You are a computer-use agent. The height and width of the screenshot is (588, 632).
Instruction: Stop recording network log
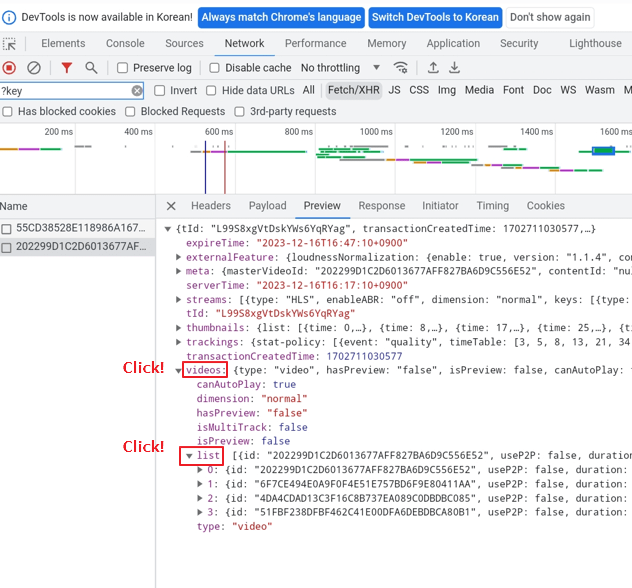tap(9, 68)
